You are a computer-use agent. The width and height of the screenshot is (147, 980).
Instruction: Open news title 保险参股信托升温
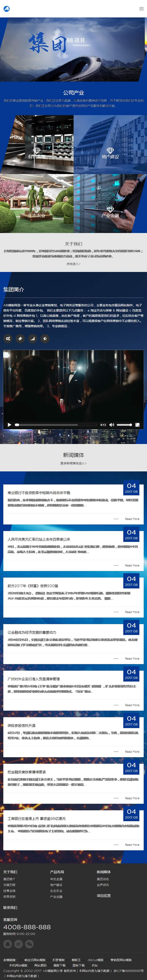[22, 726]
